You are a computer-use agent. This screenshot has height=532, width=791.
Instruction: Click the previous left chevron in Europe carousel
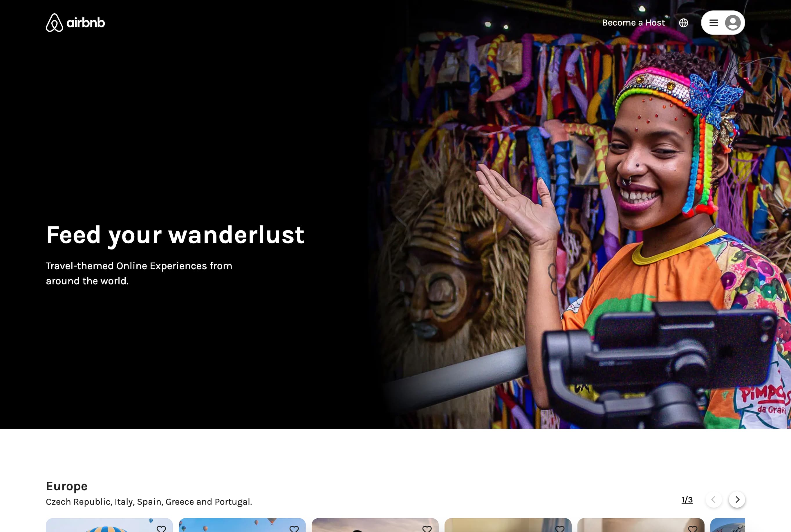(714, 500)
